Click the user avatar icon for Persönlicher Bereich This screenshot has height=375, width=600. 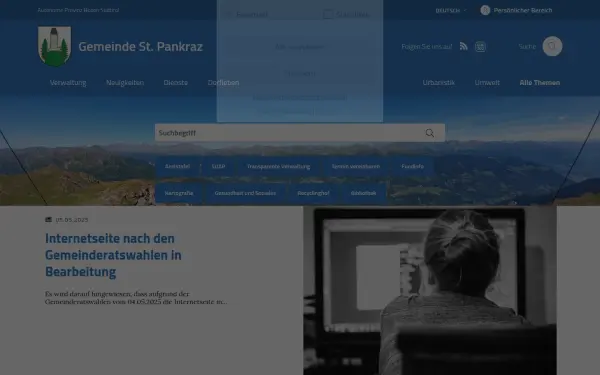(x=485, y=10)
